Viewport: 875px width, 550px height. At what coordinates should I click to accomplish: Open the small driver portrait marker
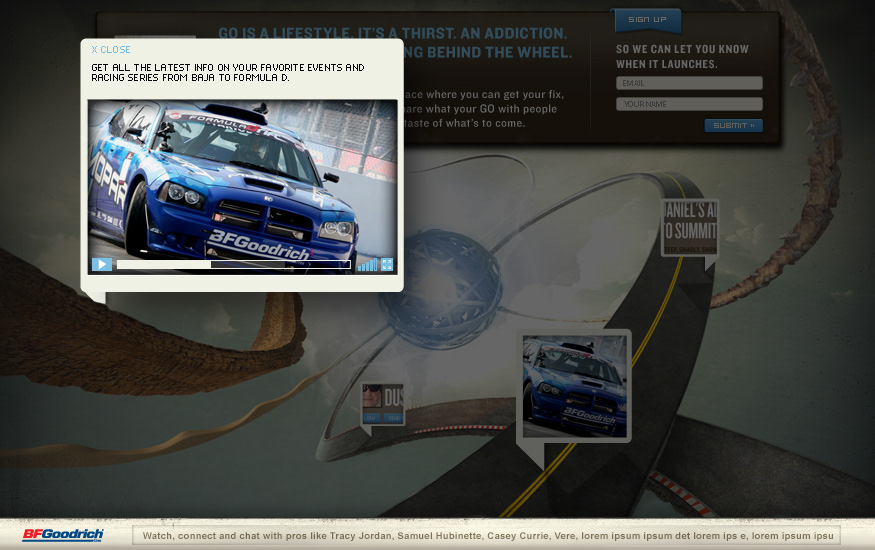click(x=383, y=403)
